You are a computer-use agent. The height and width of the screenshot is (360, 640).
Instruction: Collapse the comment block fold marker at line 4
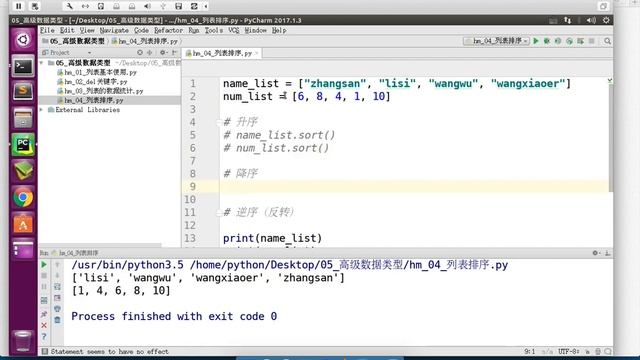[x=219, y=122]
